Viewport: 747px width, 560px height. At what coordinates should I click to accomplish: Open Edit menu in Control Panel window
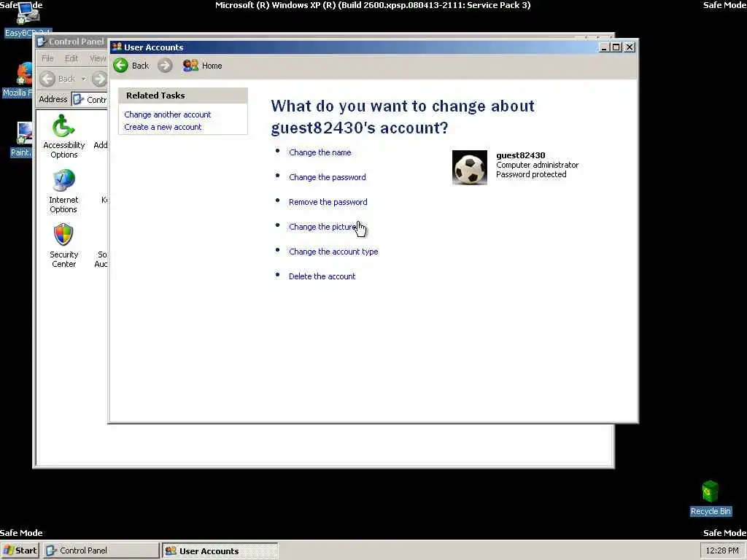coord(71,58)
